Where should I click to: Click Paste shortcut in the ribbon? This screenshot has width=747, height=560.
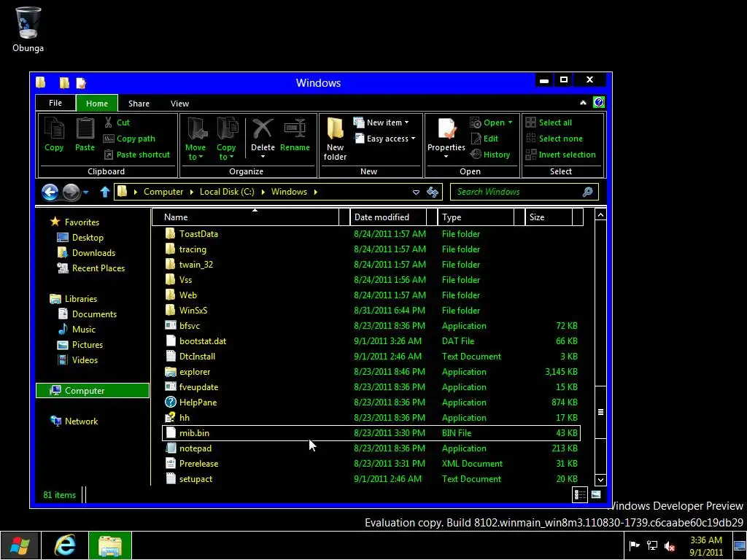[137, 155]
